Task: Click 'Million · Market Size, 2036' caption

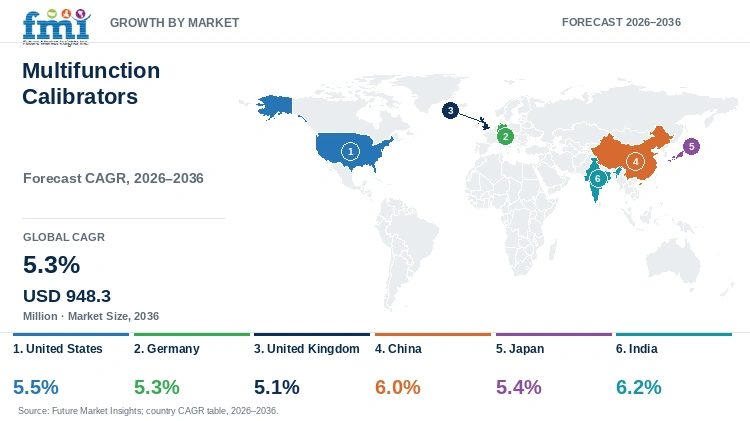Action: point(91,316)
